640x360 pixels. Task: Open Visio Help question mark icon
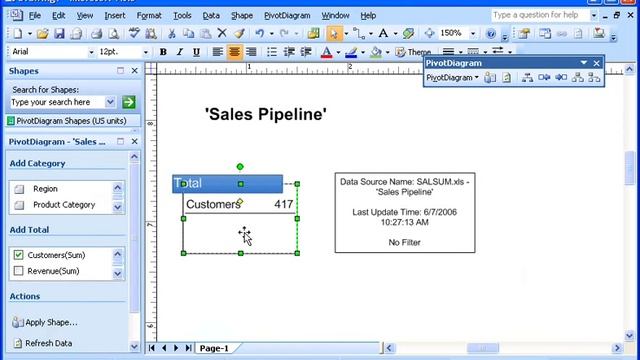491,33
